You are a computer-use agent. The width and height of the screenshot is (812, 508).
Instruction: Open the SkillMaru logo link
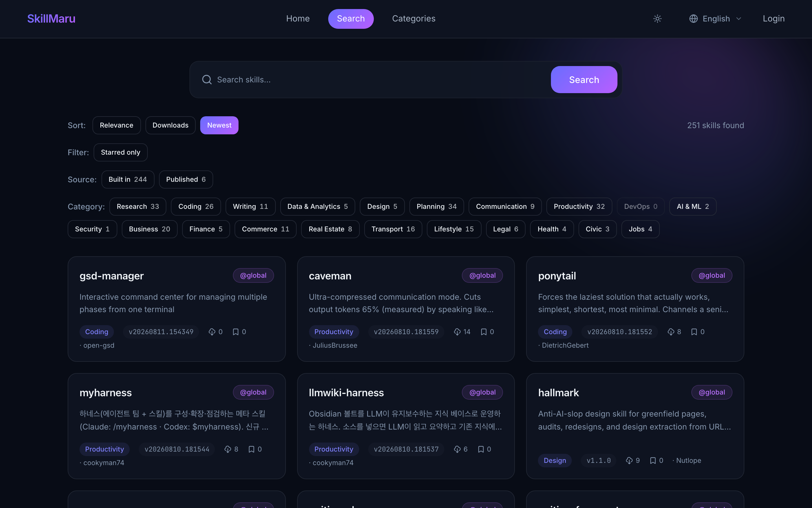(51, 19)
